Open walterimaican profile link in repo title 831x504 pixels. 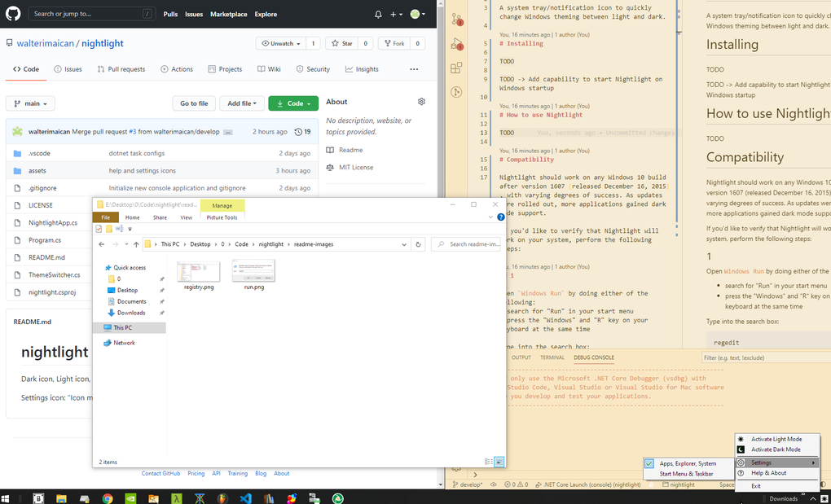45,43
